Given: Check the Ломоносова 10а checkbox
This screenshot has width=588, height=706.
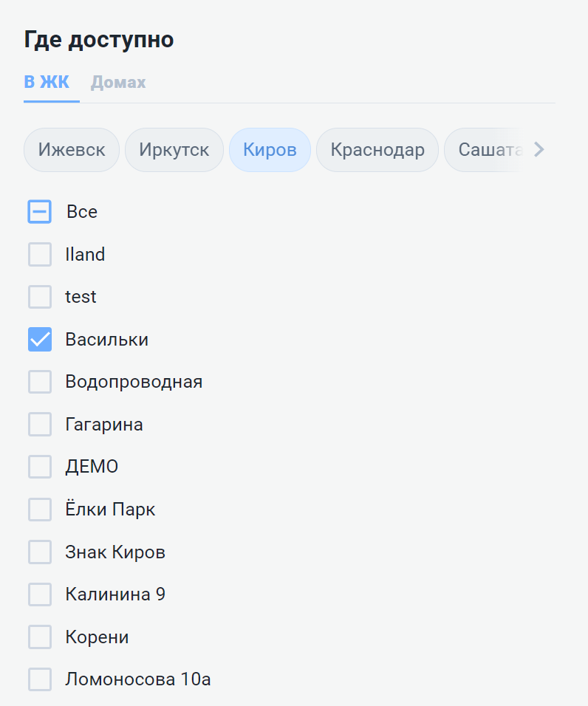Looking at the screenshot, I should (x=40, y=679).
